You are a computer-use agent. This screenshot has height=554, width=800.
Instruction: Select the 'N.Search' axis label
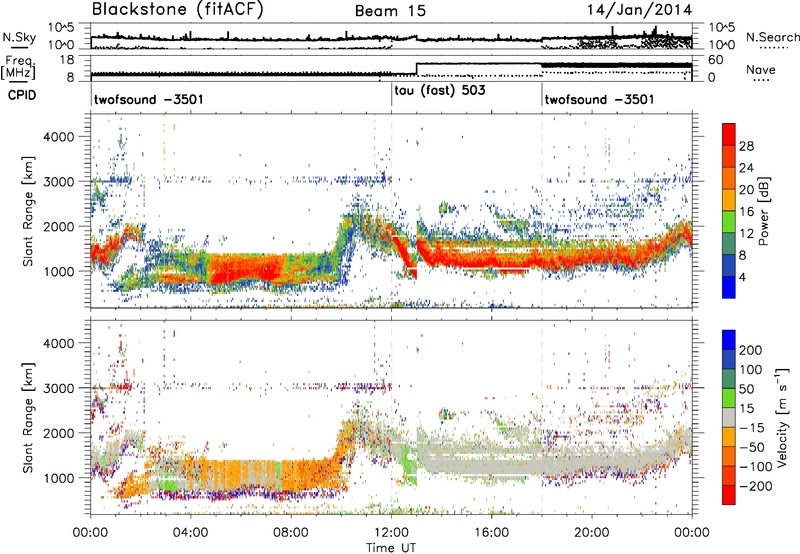773,37
